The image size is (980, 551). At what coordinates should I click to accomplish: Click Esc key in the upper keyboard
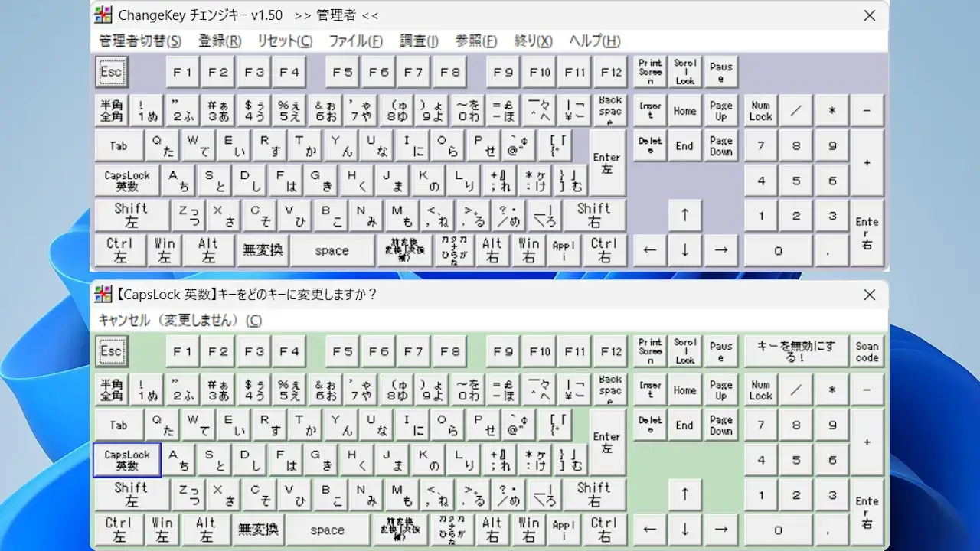click(x=111, y=72)
